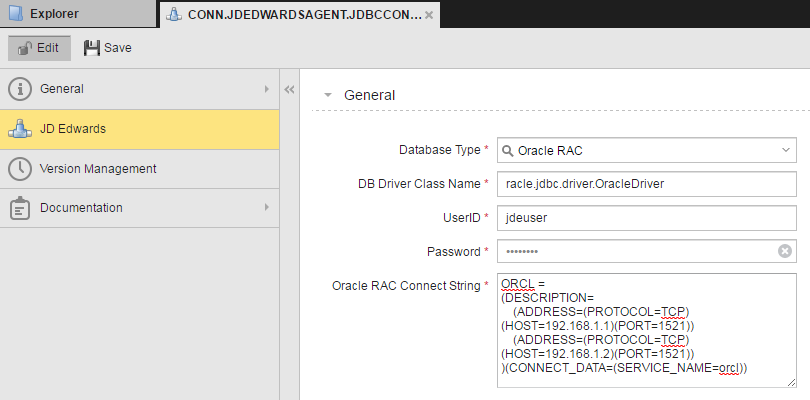Click the (DESCRIPTION= line
810x400 pixels.
click(547, 298)
